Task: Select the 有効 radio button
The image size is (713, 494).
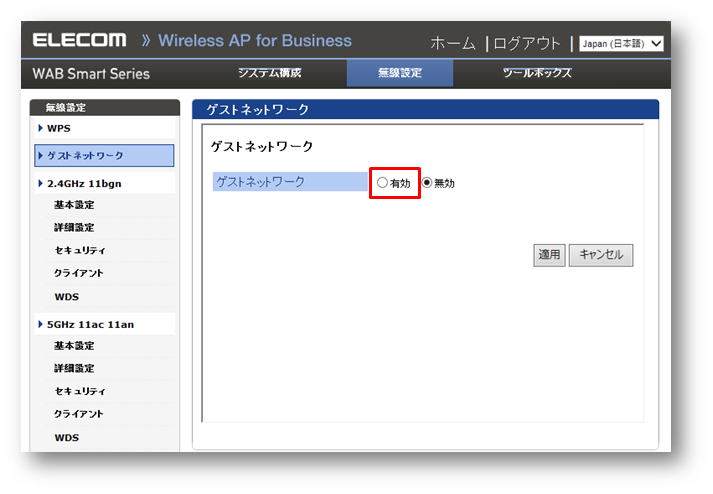Action: tap(382, 183)
